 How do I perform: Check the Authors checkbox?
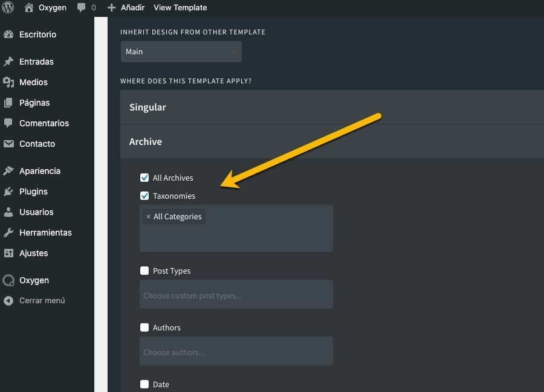(144, 327)
